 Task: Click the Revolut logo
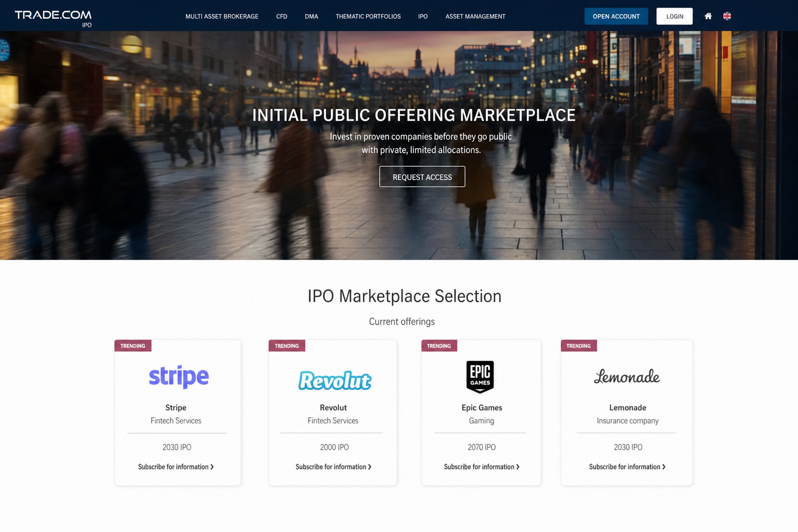(x=335, y=380)
